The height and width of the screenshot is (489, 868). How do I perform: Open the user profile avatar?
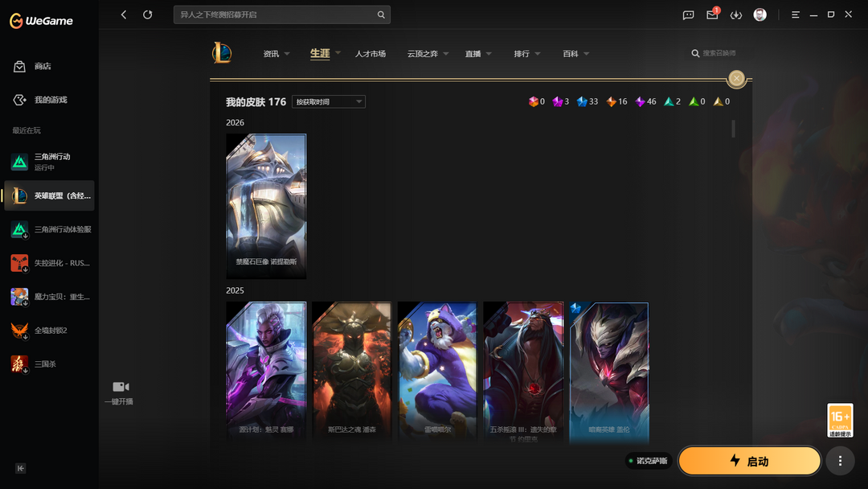pos(760,14)
